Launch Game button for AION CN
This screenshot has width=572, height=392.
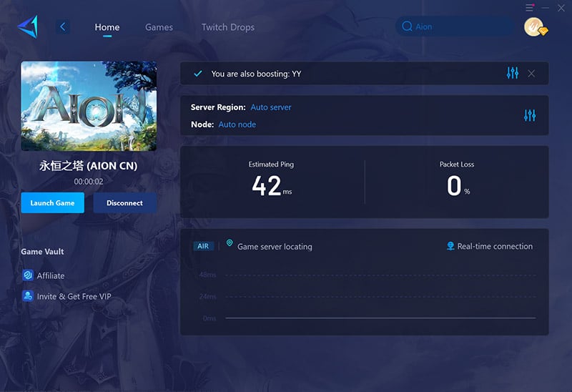52,203
